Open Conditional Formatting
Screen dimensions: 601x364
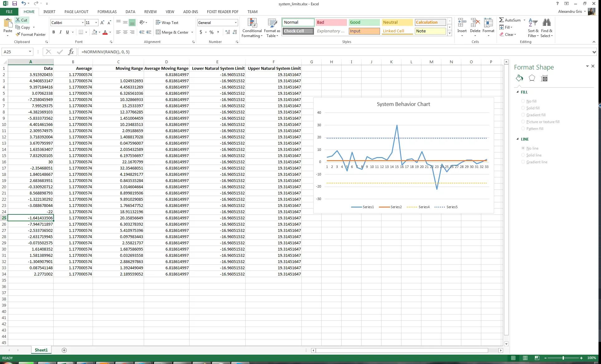pyautogui.click(x=252, y=28)
